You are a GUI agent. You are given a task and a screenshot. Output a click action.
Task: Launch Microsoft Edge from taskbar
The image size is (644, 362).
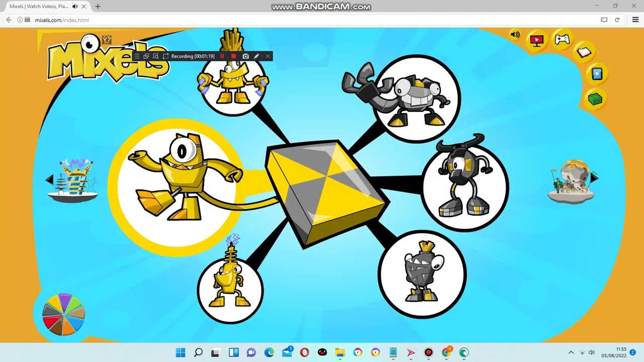[x=269, y=352]
